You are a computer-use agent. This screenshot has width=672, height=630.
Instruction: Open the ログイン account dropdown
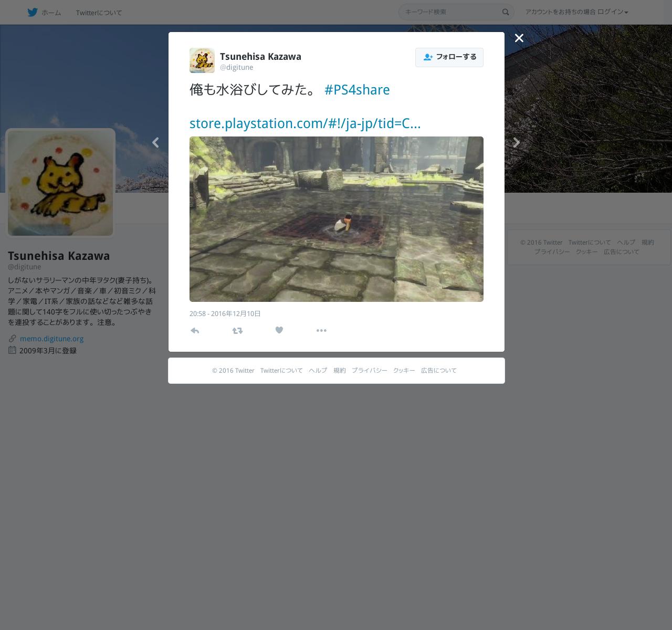[x=613, y=12]
